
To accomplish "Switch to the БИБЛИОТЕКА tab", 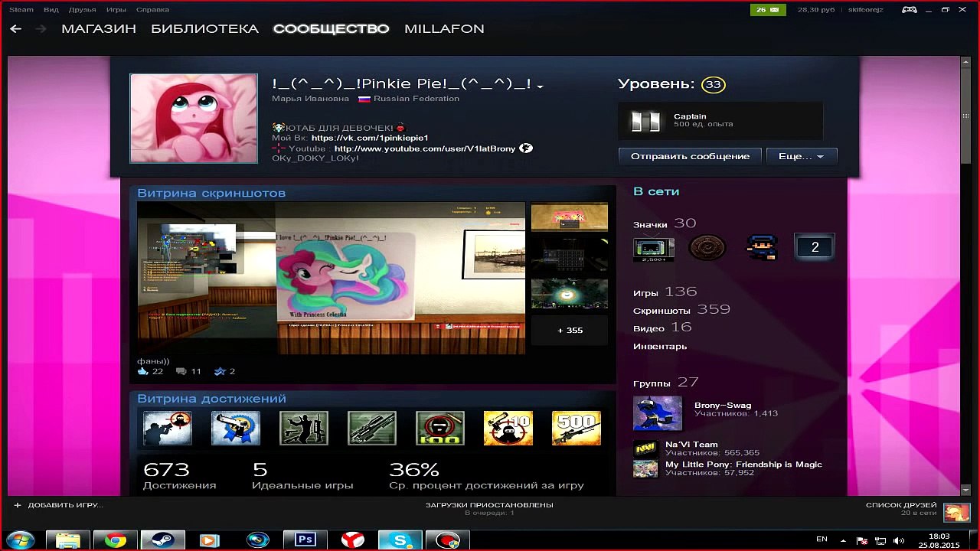I will (x=204, y=29).
